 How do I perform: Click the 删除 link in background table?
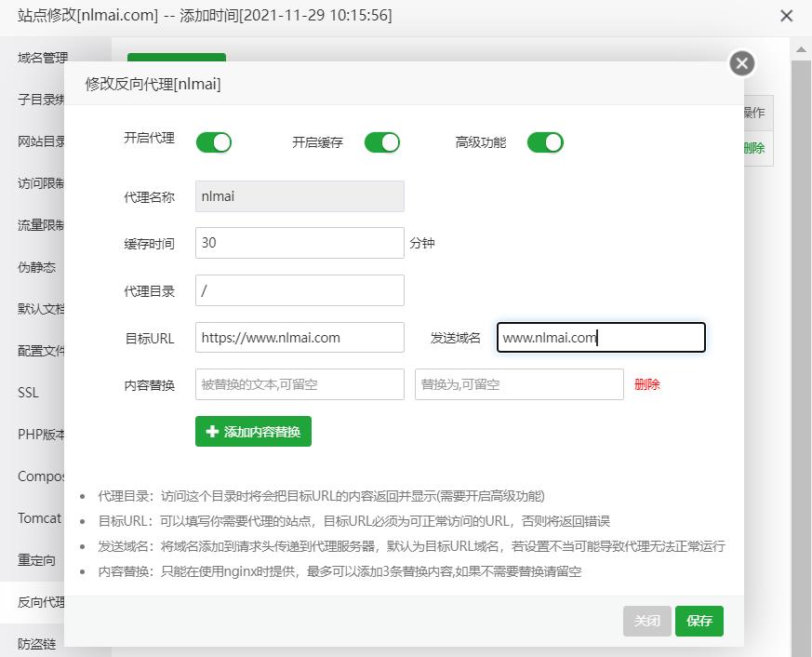coord(754,148)
